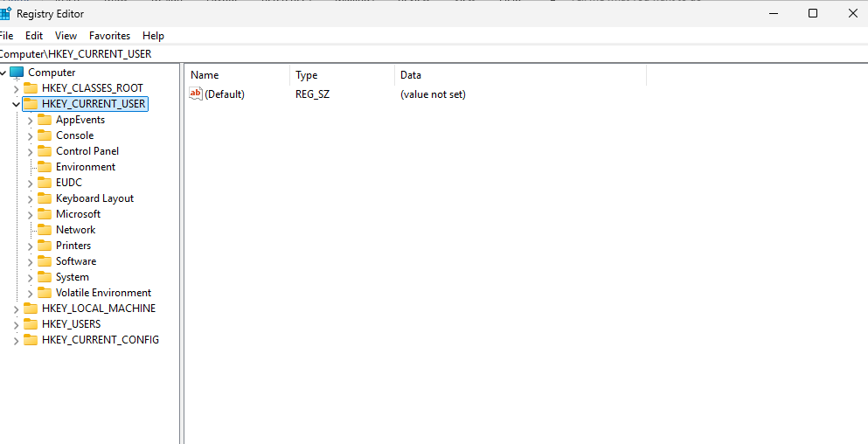Click the registry path address bar
The image size is (868, 444).
[434, 53]
